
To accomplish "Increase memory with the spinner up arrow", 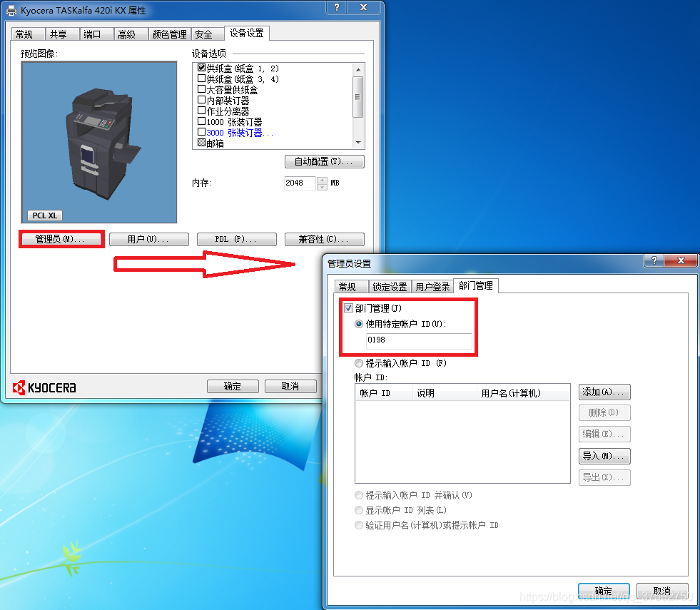I will click(322, 180).
